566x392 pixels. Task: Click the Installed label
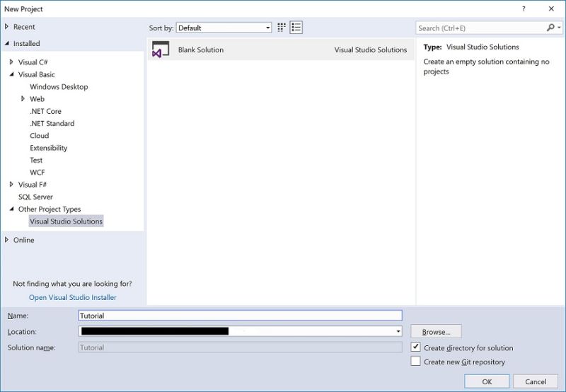26,43
